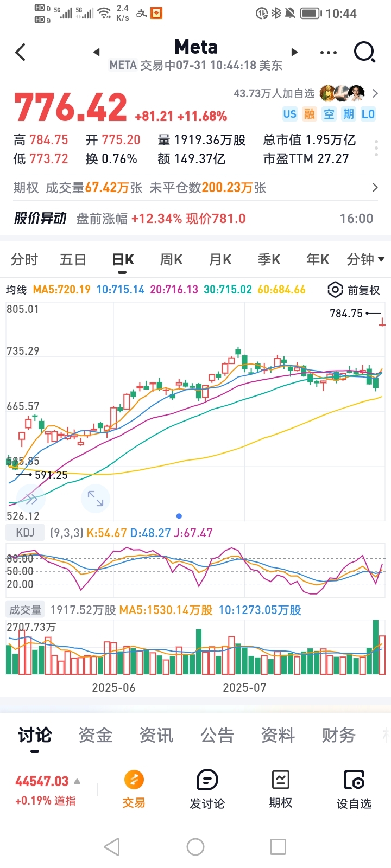Tap Android home circle button

(195, 846)
